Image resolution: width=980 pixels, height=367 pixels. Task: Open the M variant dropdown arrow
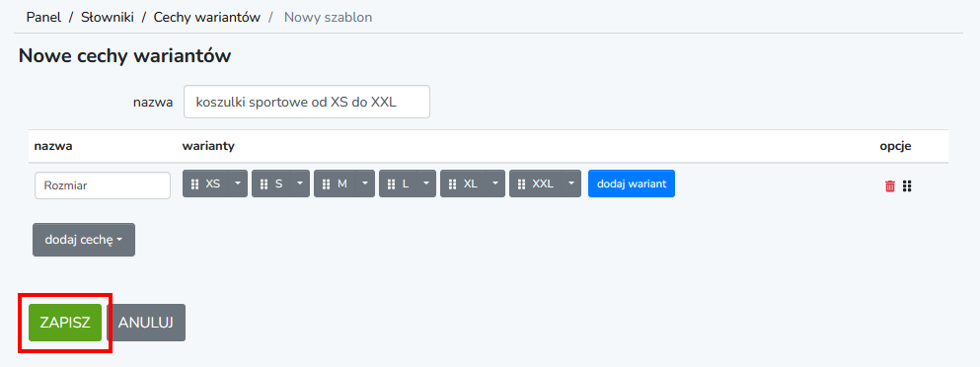click(x=365, y=183)
